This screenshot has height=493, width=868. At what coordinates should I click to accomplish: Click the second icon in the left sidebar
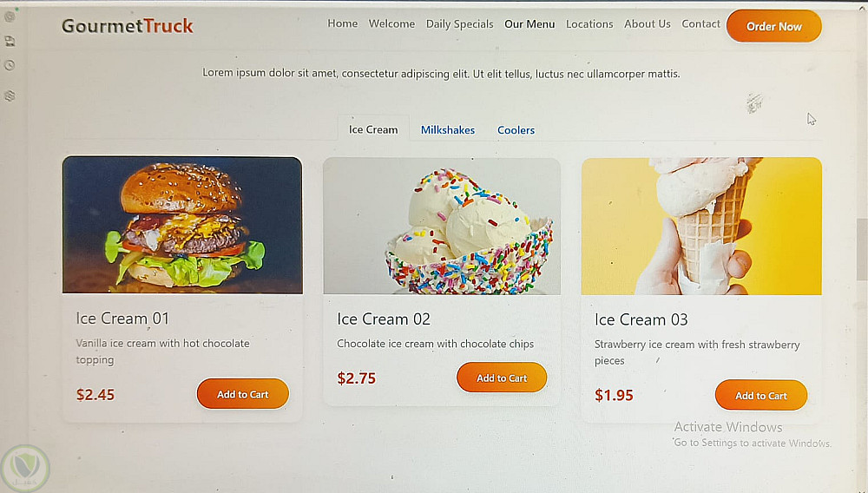10,41
